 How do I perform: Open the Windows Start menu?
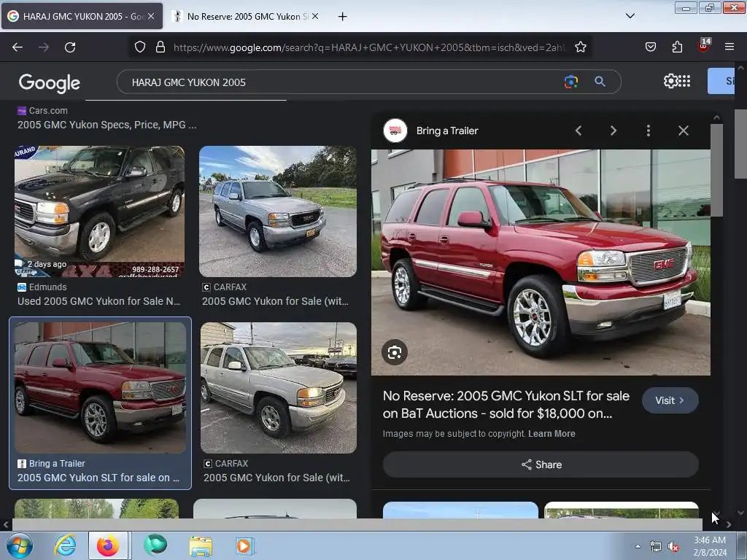[x=20, y=545]
